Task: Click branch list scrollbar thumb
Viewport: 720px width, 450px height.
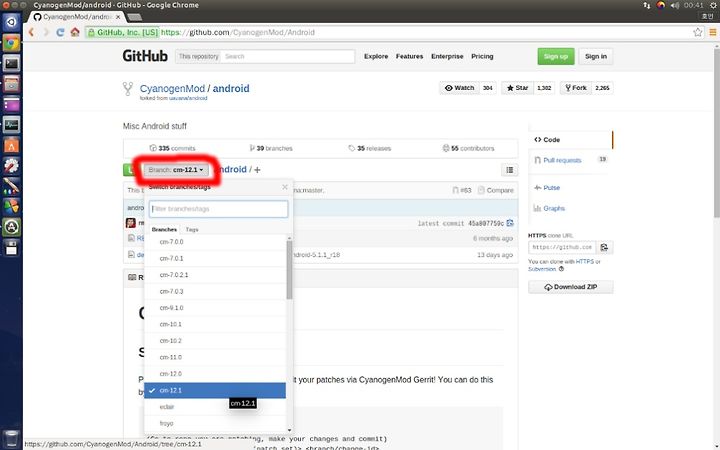Action: [x=289, y=270]
